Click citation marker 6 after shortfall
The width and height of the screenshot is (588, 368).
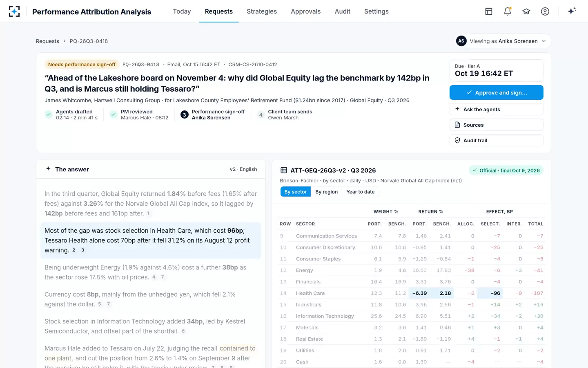[x=183, y=331]
